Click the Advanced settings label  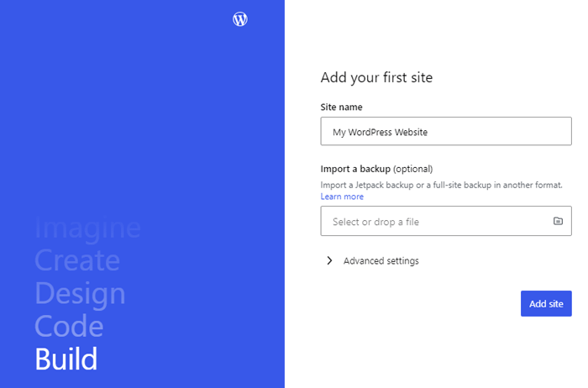[381, 261]
